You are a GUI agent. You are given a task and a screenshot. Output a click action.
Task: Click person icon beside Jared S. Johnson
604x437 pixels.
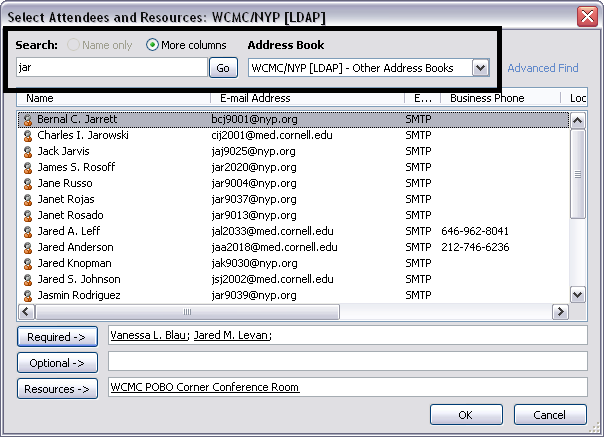(x=28, y=279)
